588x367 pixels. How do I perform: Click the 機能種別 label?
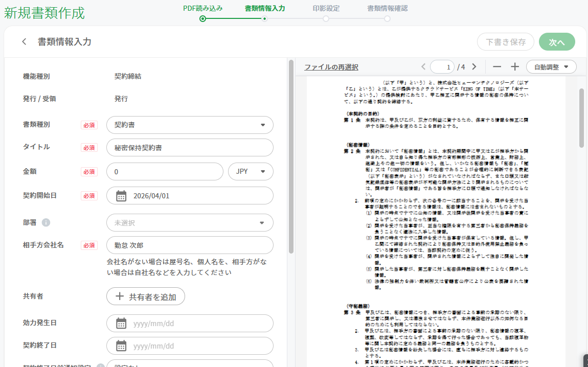coord(36,76)
